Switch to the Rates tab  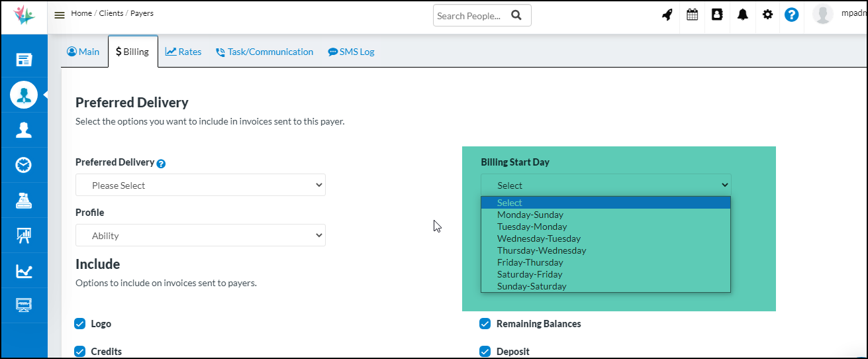[183, 52]
